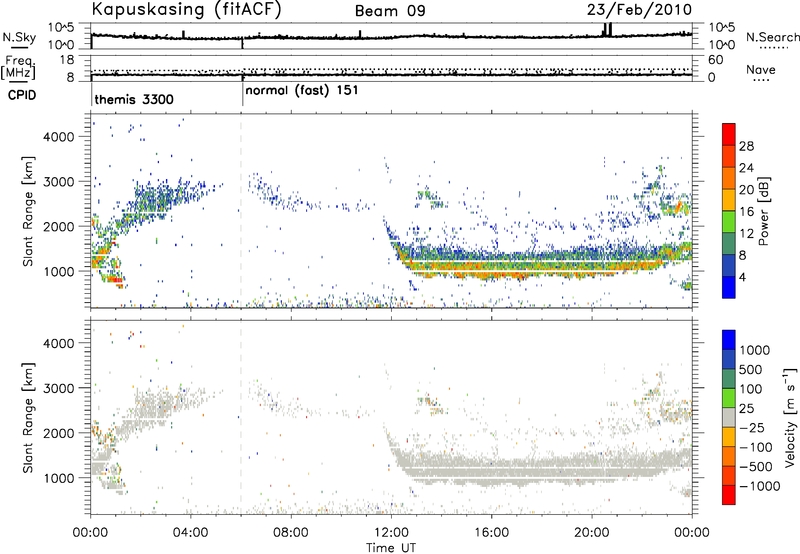Click the 'Freq. [MHz]' axis label
This screenshot has height=554, width=800.
pyautogui.click(x=19, y=67)
